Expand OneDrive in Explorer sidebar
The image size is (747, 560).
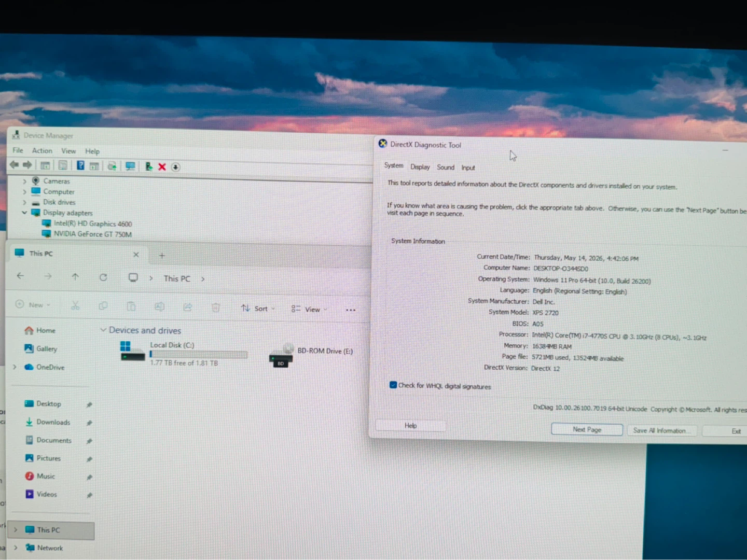pos(15,367)
